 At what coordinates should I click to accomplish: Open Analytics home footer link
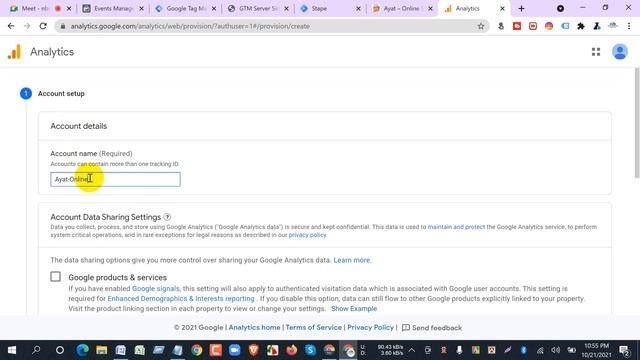point(254,327)
